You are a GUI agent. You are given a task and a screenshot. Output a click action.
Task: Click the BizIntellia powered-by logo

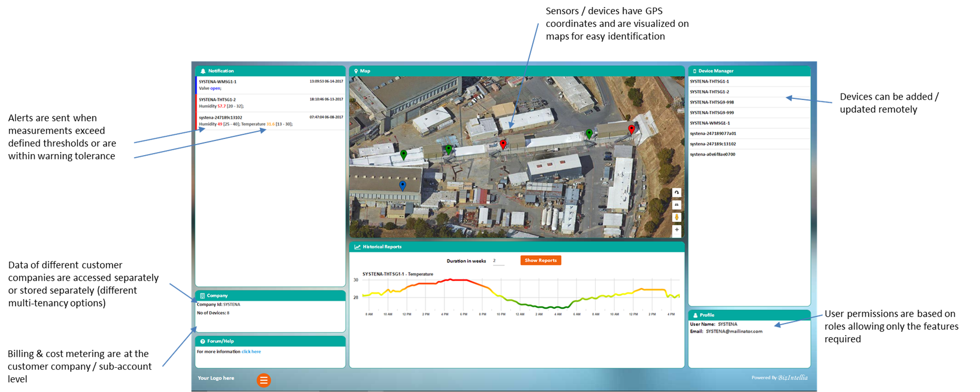(x=792, y=378)
